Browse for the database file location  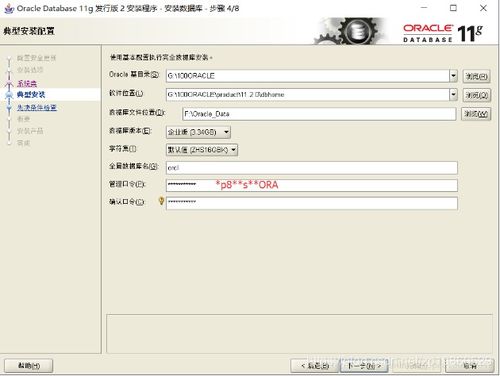click(476, 114)
